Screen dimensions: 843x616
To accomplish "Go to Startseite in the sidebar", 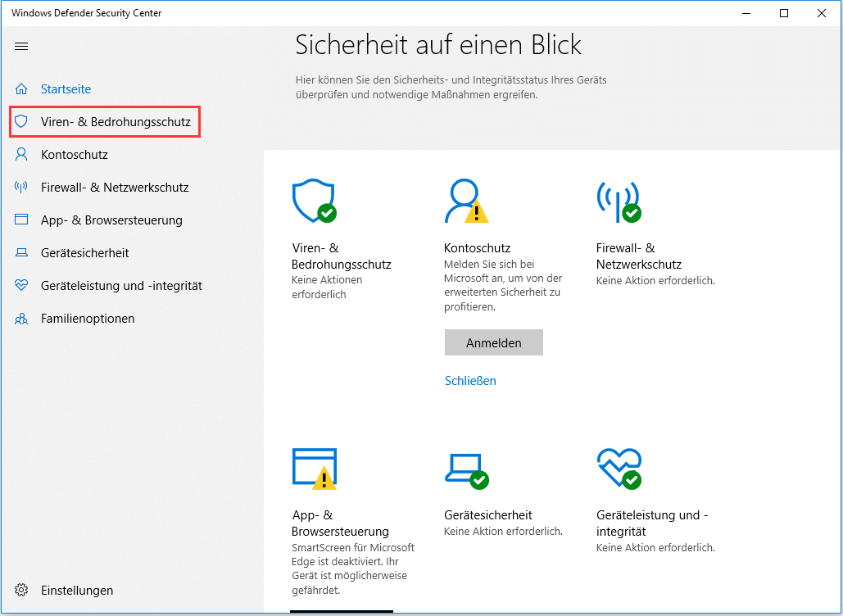I will click(x=66, y=88).
